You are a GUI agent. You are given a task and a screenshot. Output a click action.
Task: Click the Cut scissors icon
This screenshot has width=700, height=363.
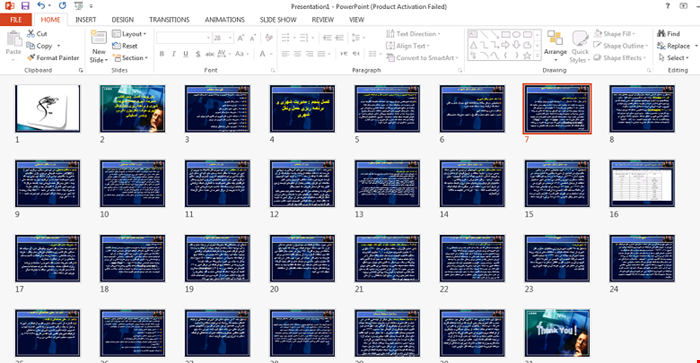coord(31,33)
